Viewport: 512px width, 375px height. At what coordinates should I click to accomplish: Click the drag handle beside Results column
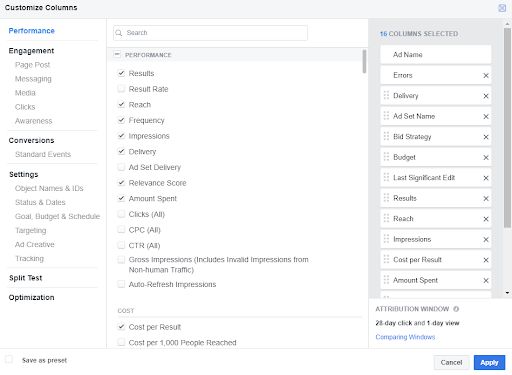[386, 198]
